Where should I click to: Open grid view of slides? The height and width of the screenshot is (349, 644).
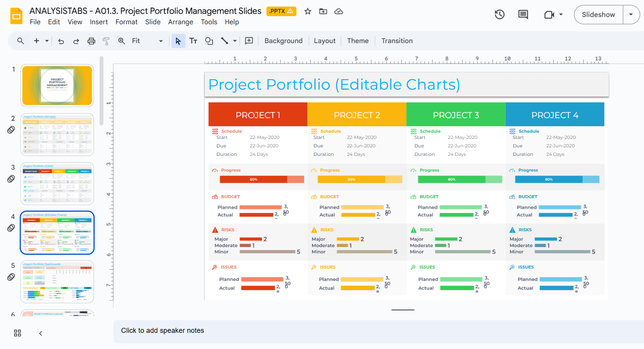coord(17,333)
